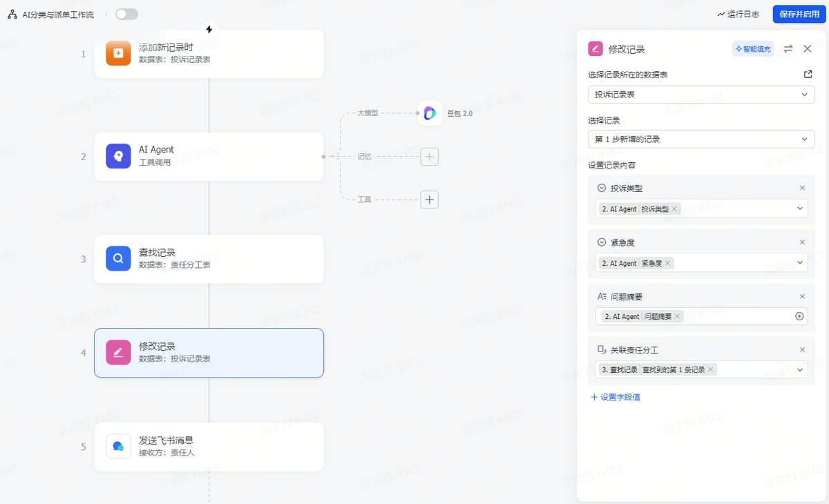Add a memory with the 记忆 plus button
Image resolution: width=829 pixels, height=504 pixels.
point(430,157)
